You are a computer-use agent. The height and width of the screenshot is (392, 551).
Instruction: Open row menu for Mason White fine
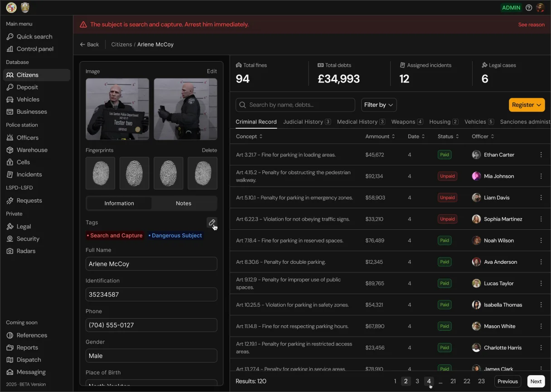point(541,326)
